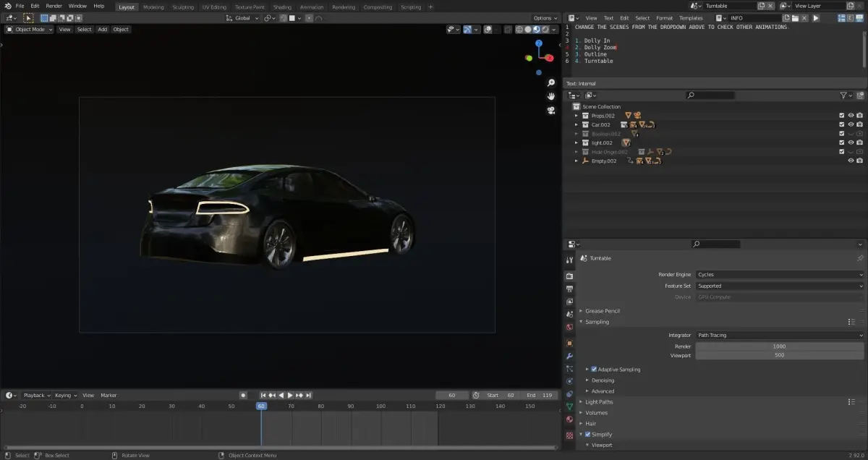
Task: Click the current frame number field
Action: 452,396
